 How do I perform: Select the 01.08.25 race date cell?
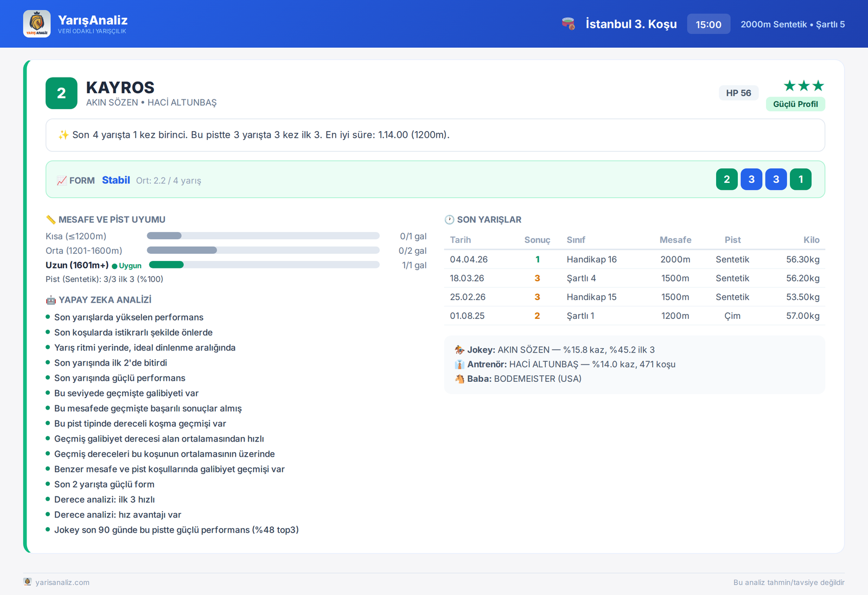[x=467, y=316]
